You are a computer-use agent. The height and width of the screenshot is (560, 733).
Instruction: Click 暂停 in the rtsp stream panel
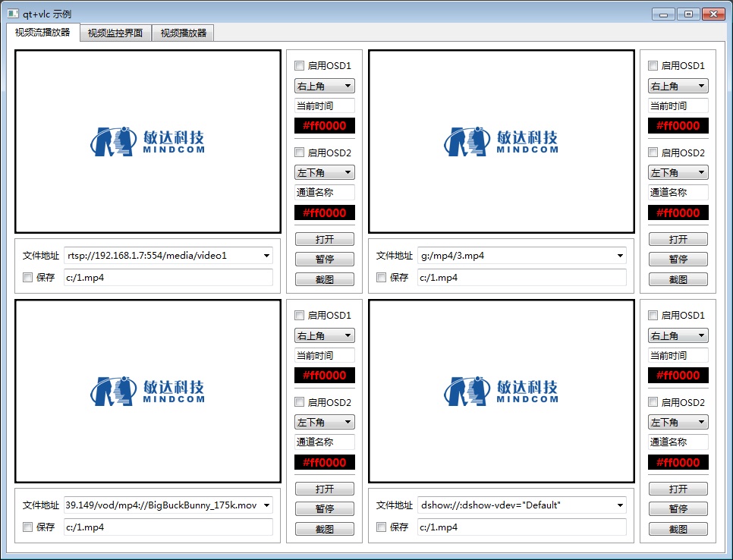pos(325,259)
